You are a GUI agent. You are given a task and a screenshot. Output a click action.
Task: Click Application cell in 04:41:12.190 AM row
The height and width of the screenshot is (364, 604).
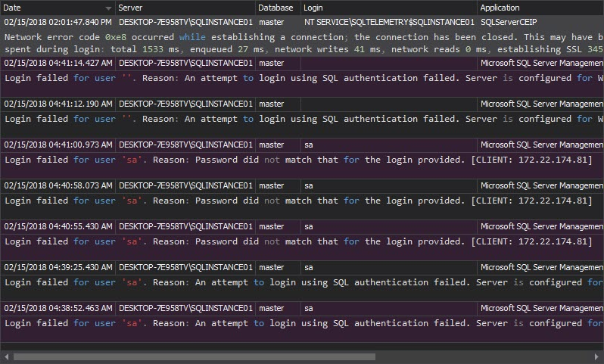542,104
